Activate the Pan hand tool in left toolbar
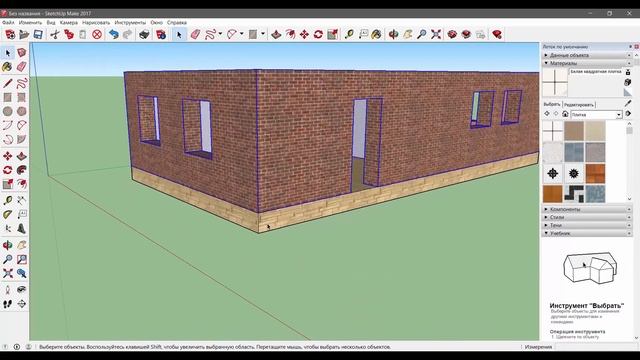The width and height of the screenshot is (640, 360). 22,245
